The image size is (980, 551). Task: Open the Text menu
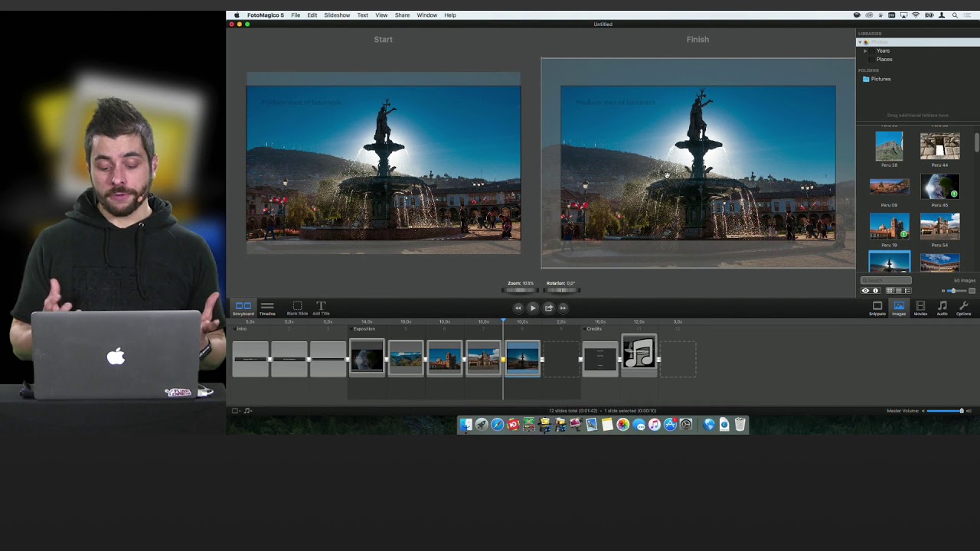click(362, 15)
